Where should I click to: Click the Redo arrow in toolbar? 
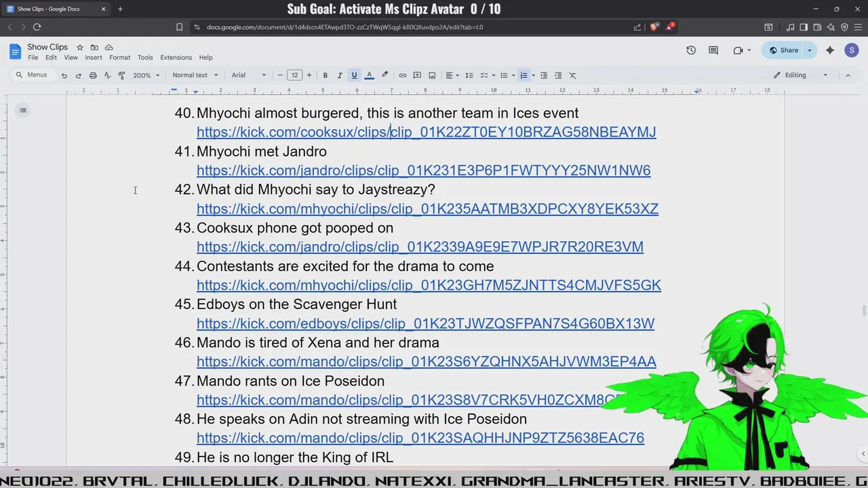pos(78,75)
